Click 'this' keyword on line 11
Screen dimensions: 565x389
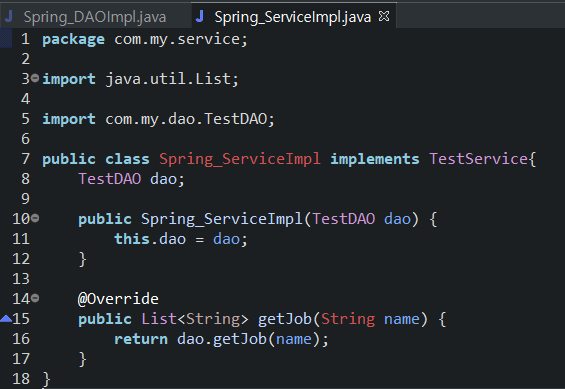[132, 239]
